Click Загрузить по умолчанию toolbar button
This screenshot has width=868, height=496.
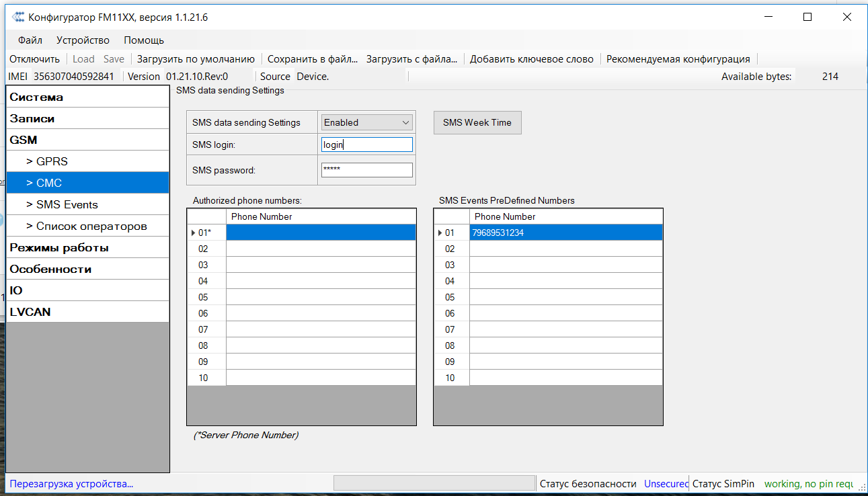(x=196, y=59)
